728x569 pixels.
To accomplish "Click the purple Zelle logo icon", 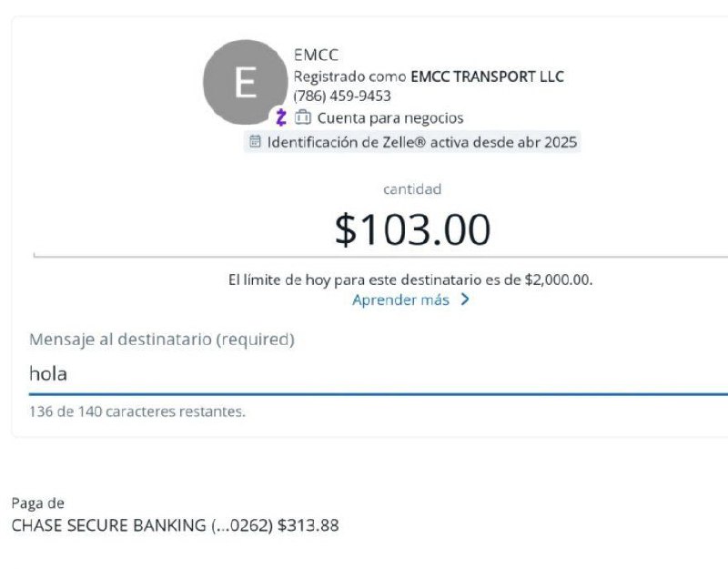I will point(281,117).
